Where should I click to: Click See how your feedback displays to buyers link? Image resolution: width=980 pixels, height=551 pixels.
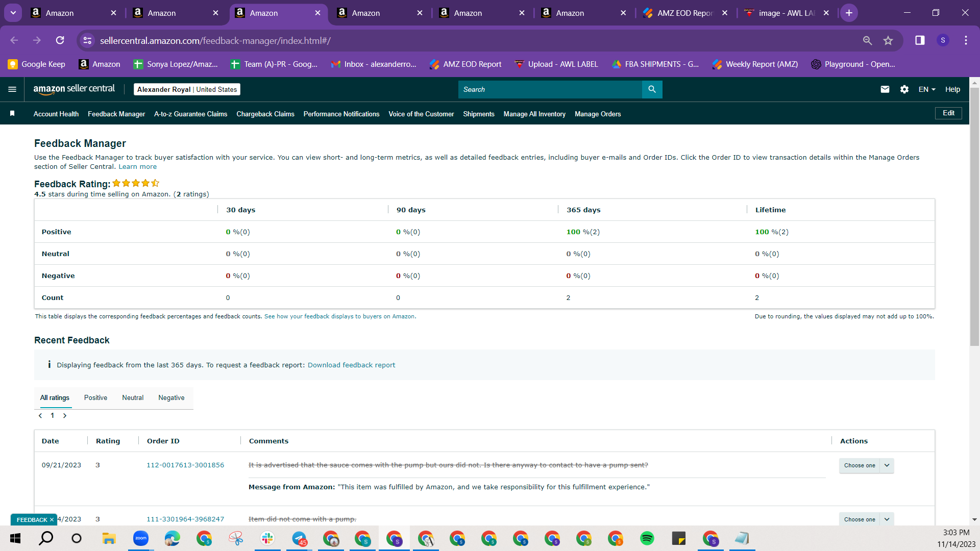coord(339,316)
